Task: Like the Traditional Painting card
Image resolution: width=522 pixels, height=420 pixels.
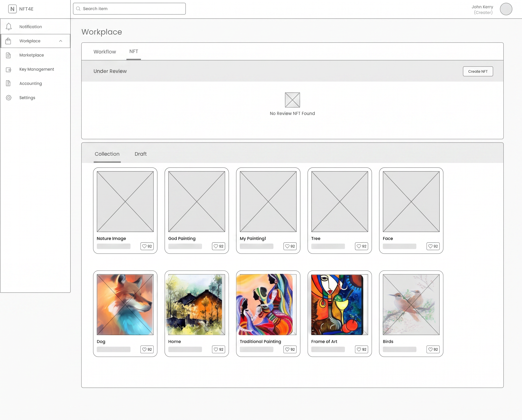Action: [x=290, y=349]
